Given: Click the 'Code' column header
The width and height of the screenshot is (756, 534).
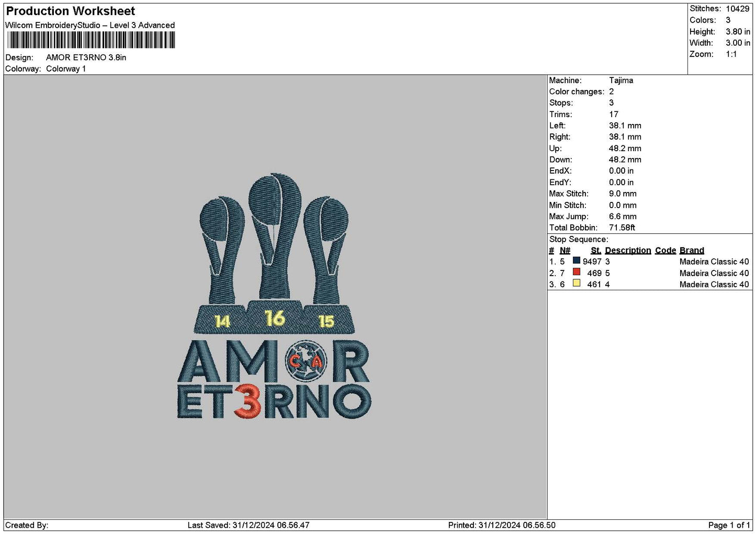Looking at the screenshot, I should pyautogui.click(x=665, y=251).
